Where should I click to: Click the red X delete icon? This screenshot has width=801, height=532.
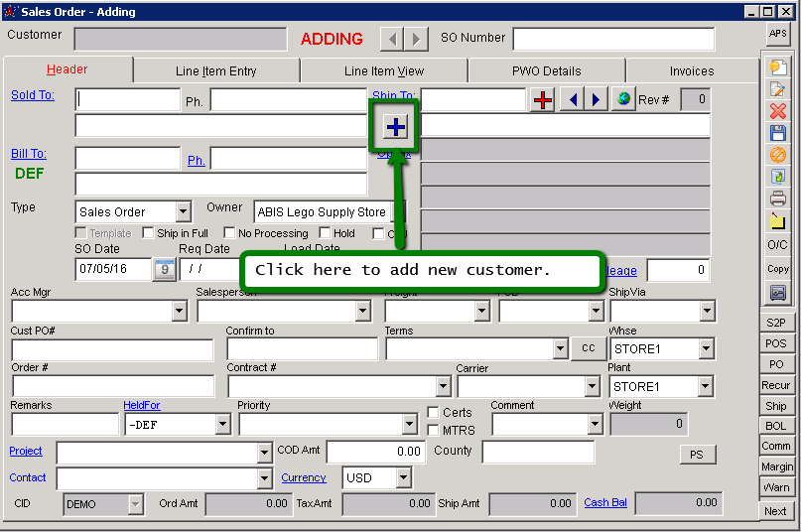[x=777, y=111]
